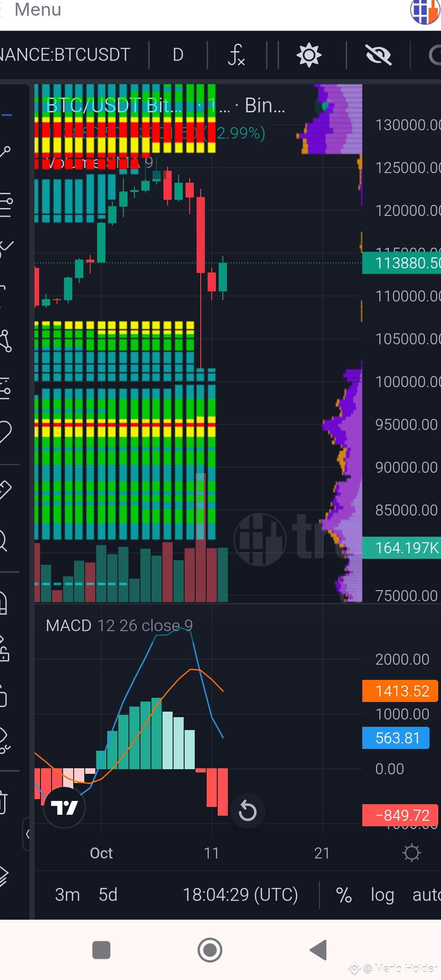Image resolution: width=441 pixels, height=980 pixels.
Task: Click the 130000.00 price axis label
Action: [x=408, y=125]
